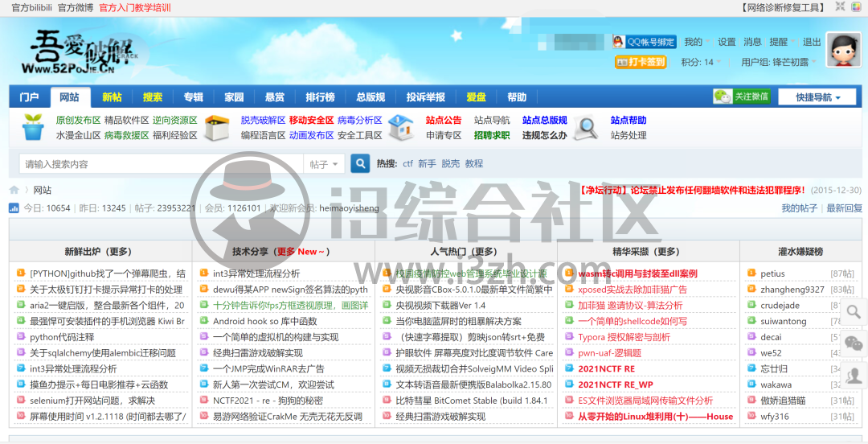Expand the 快捷导航 dropdown

pos(817,97)
